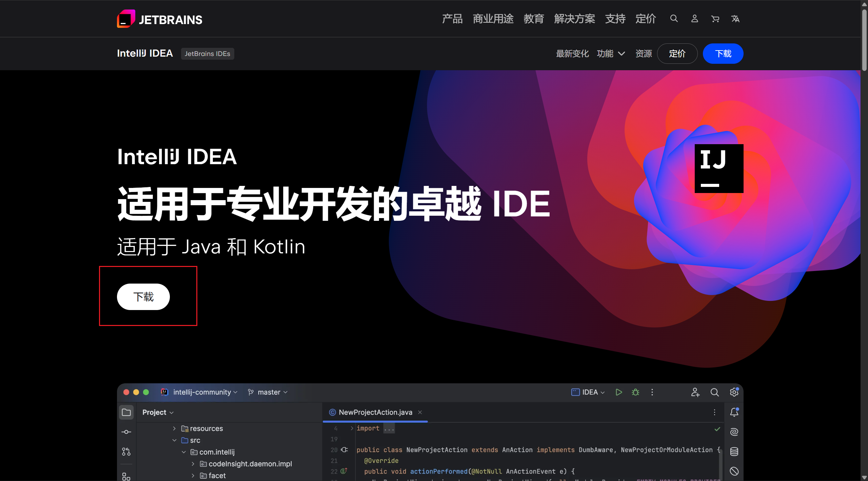Click the page scrollbar up arrow
Screen dimensions: 868x481
click(x=864, y=4)
